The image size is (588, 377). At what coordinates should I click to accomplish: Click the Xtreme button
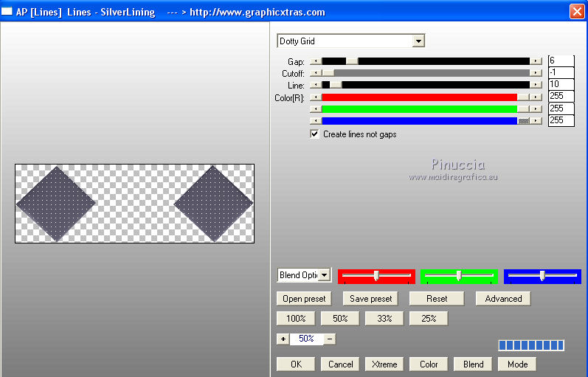384,364
